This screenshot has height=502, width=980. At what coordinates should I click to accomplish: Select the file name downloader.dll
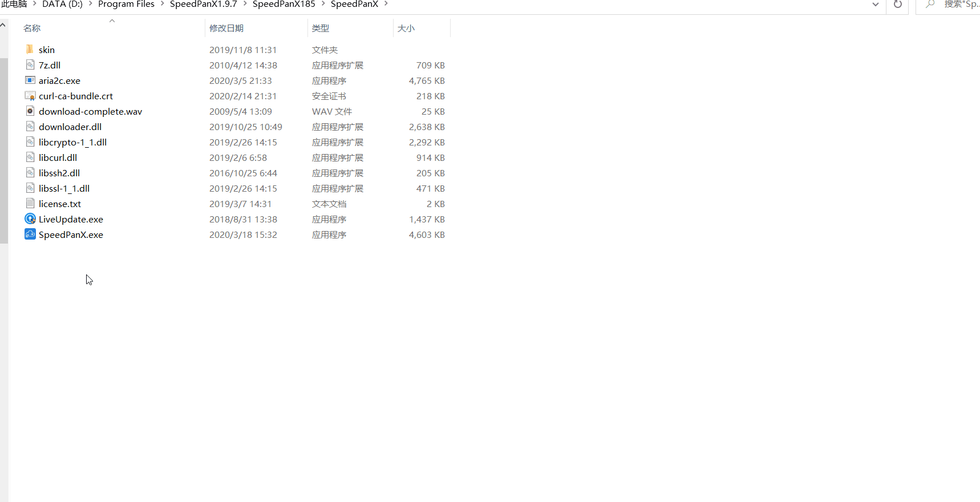pos(70,127)
